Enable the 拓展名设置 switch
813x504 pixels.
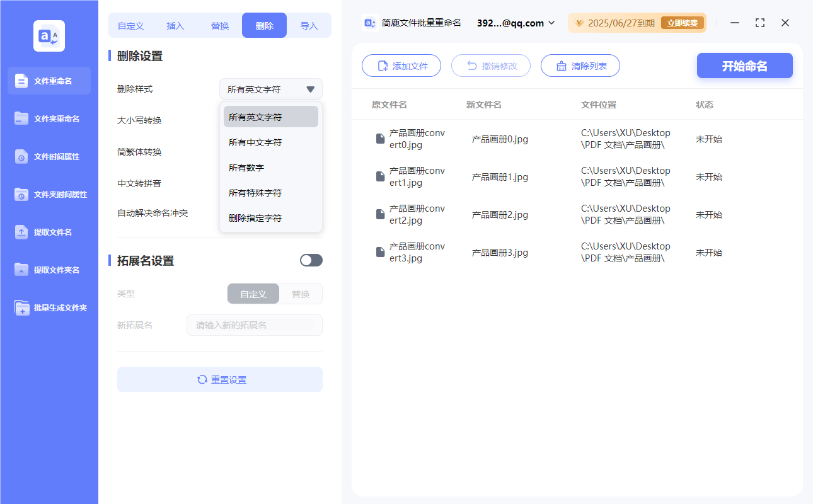coord(311,260)
